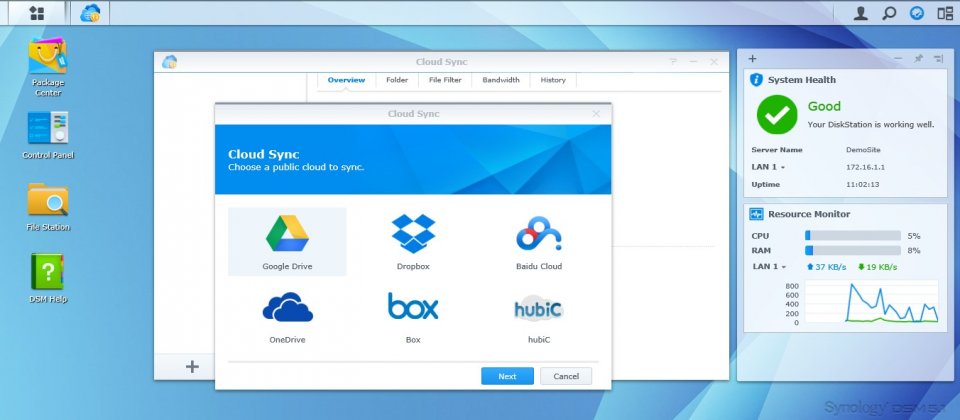
Task: Launch File Station from desktop
Action: tap(48, 207)
